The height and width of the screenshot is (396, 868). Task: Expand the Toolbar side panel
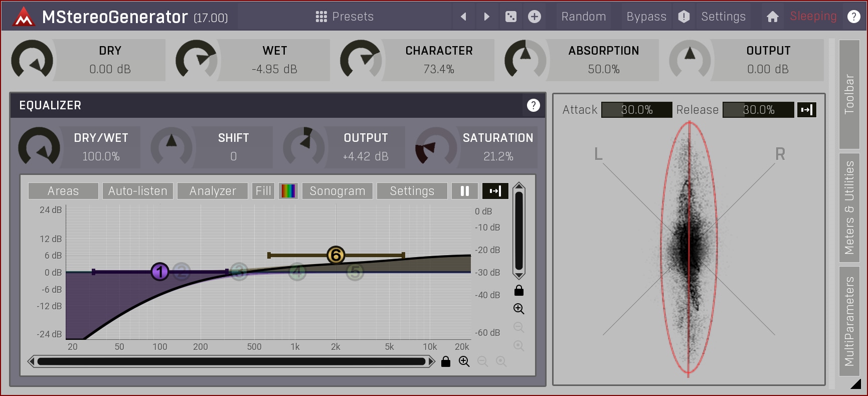849,94
